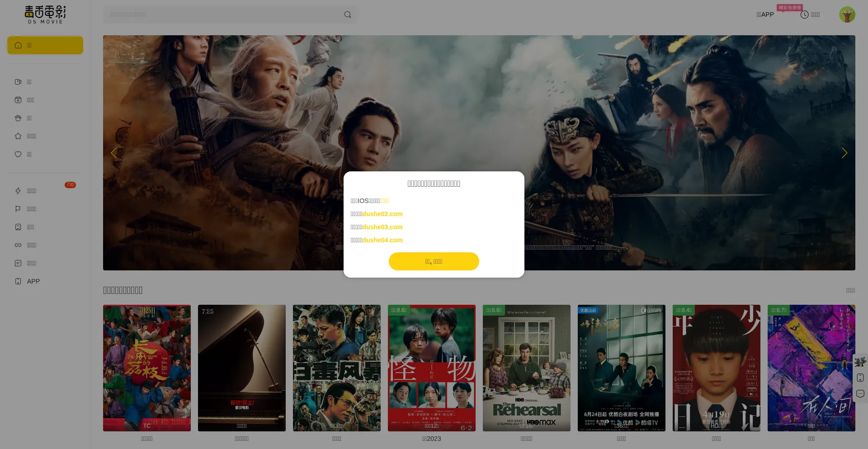The image size is (868, 449).
Task: Go to next banner slide arrow
Action: [x=844, y=153]
